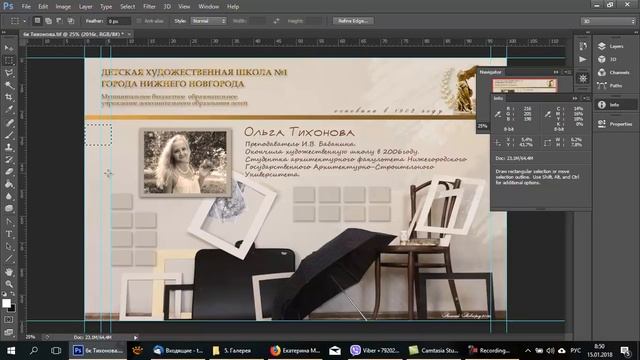Select the Eyedropper tool in the toolbox
Image resolution: width=640 pixels, height=360 pixels.
point(9,110)
